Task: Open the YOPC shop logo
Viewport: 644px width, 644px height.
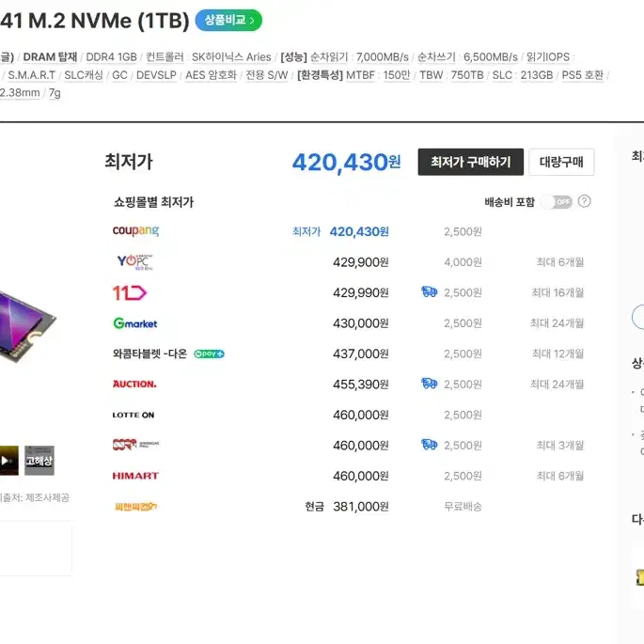Action: pos(134,262)
